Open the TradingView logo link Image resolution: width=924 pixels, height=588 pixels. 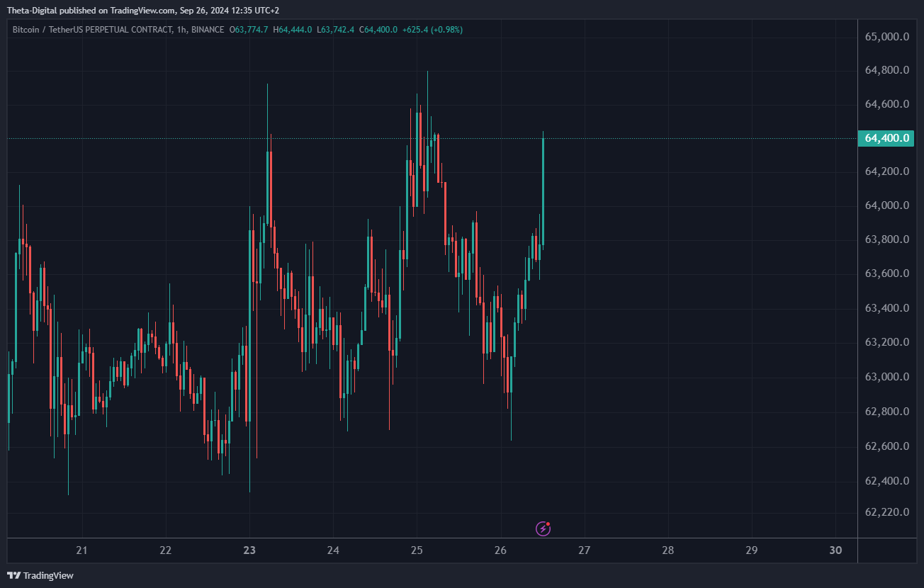coord(40,575)
